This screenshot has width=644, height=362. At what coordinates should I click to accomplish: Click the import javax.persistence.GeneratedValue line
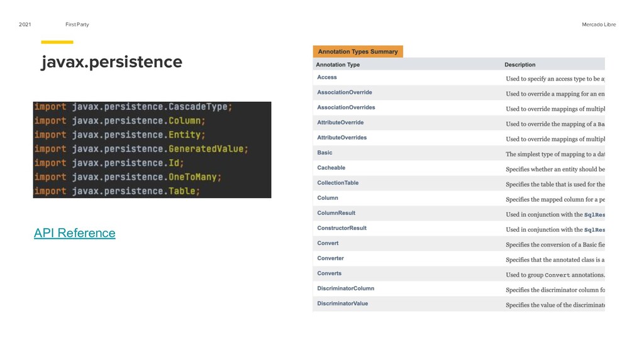point(142,149)
